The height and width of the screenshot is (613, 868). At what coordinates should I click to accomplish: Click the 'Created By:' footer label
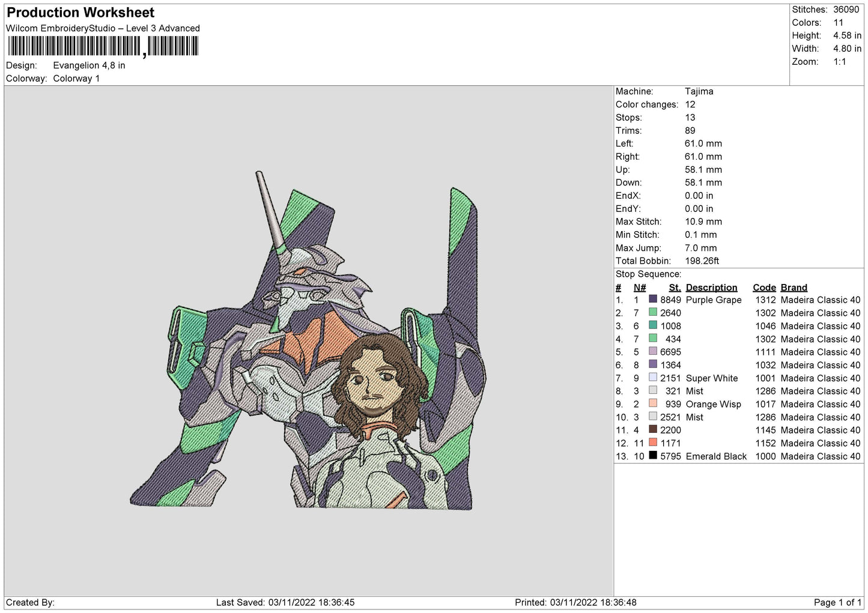[x=30, y=602]
